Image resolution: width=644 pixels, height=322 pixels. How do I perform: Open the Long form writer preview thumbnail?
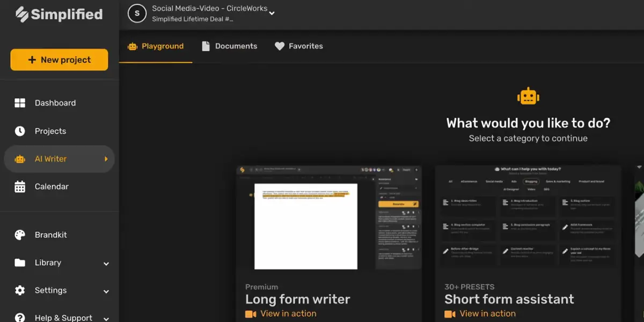[329, 219]
